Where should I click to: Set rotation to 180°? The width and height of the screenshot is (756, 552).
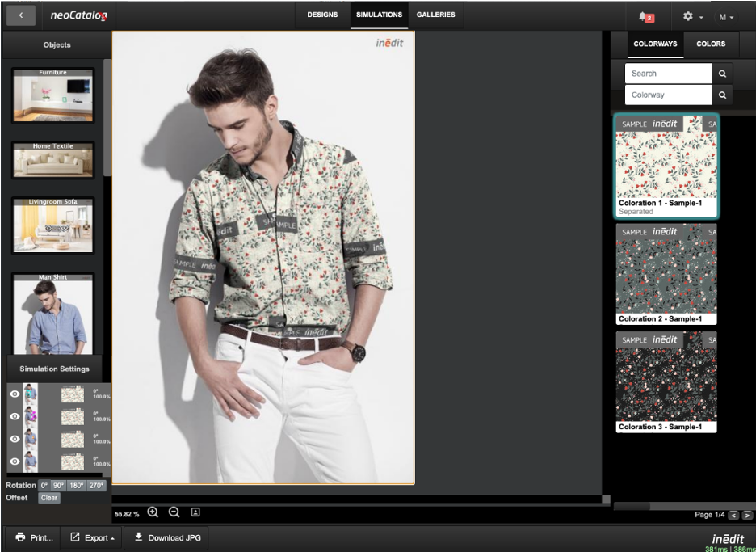pyautogui.click(x=76, y=486)
